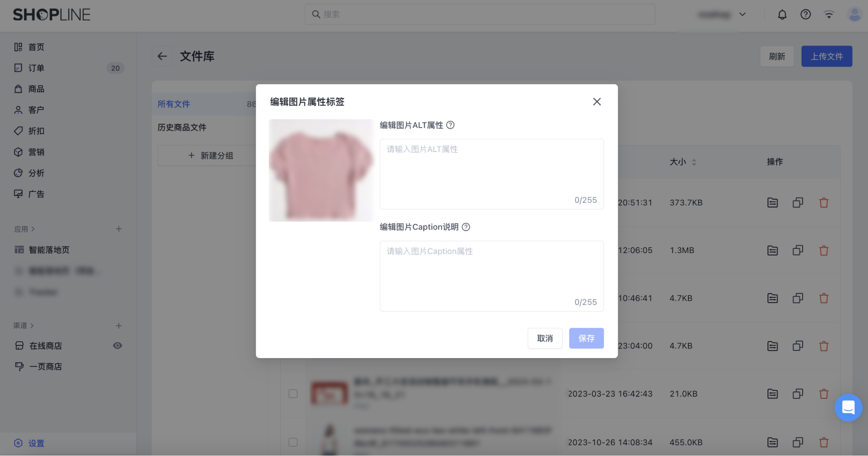Expand the 应用 section chevron
Image resolution: width=868 pixels, height=456 pixels.
point(33,230)
